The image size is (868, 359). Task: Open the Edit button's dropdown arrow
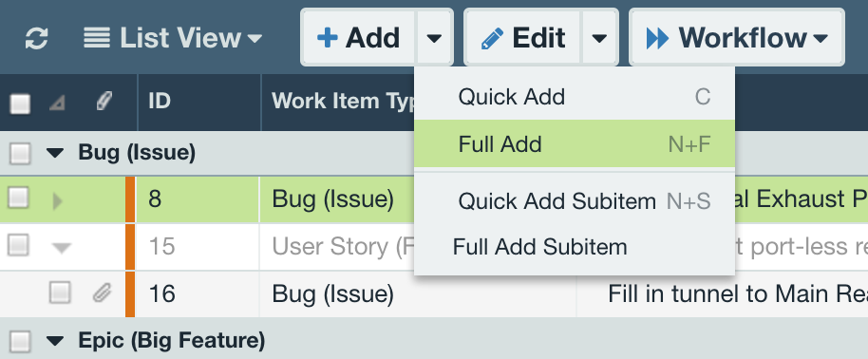point(599,38)
